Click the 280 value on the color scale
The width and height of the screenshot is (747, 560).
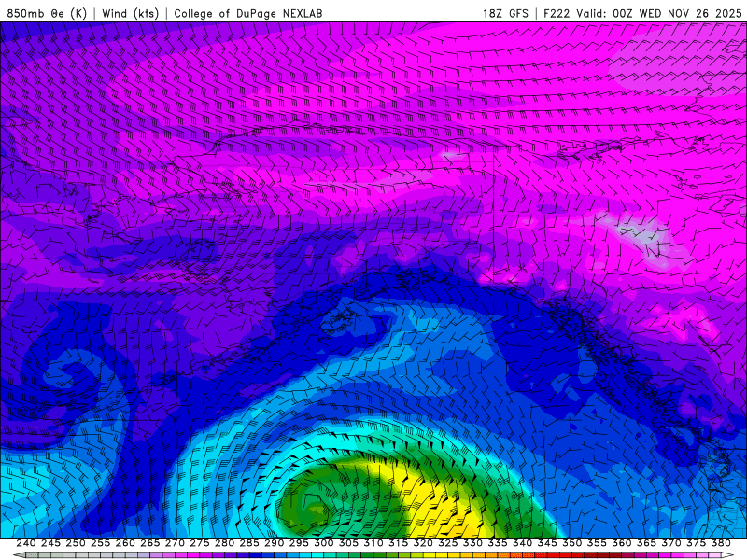pos(224,543)
